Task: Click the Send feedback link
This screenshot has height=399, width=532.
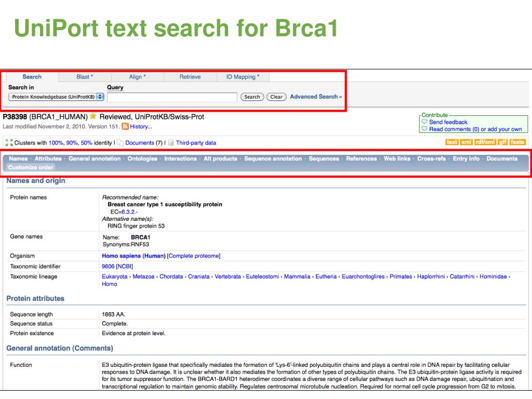Action: pyautogui.click(x=448, y=122)
